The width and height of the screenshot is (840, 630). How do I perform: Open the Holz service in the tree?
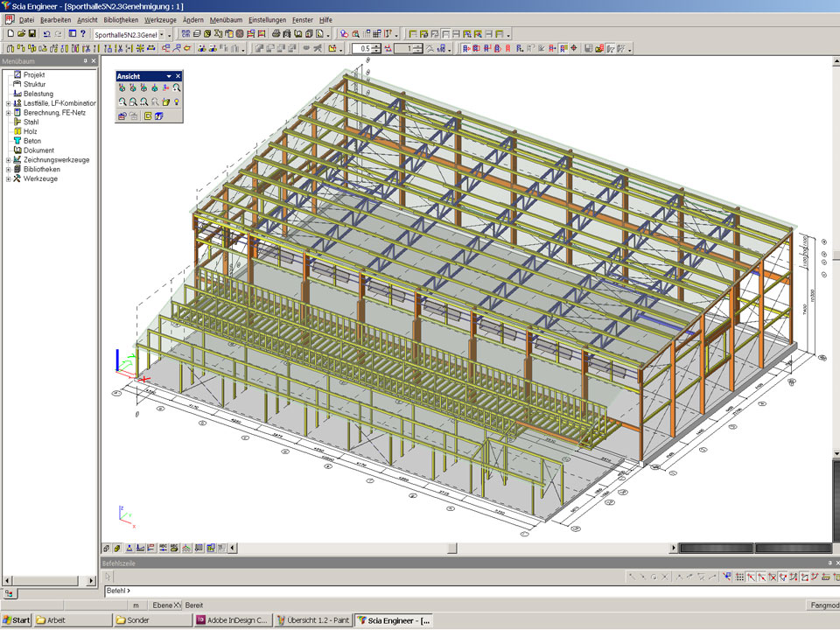pos(30,131)
